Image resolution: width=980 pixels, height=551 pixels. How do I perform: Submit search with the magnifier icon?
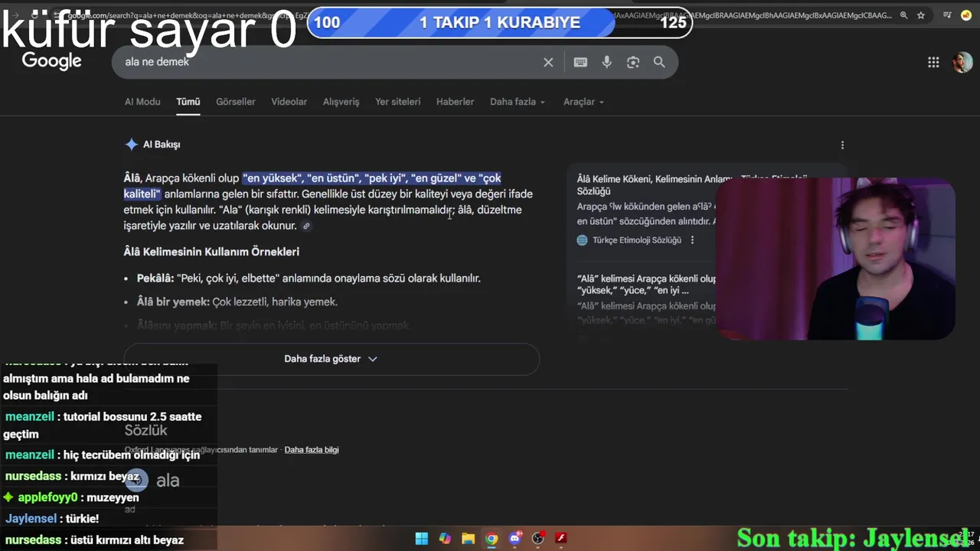click(659, 62)
